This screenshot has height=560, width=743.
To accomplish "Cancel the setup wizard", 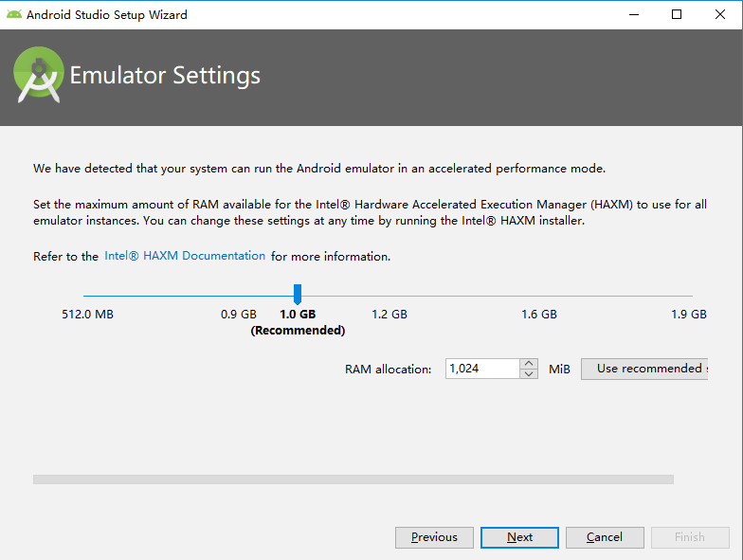I will (x=605, y=537).
